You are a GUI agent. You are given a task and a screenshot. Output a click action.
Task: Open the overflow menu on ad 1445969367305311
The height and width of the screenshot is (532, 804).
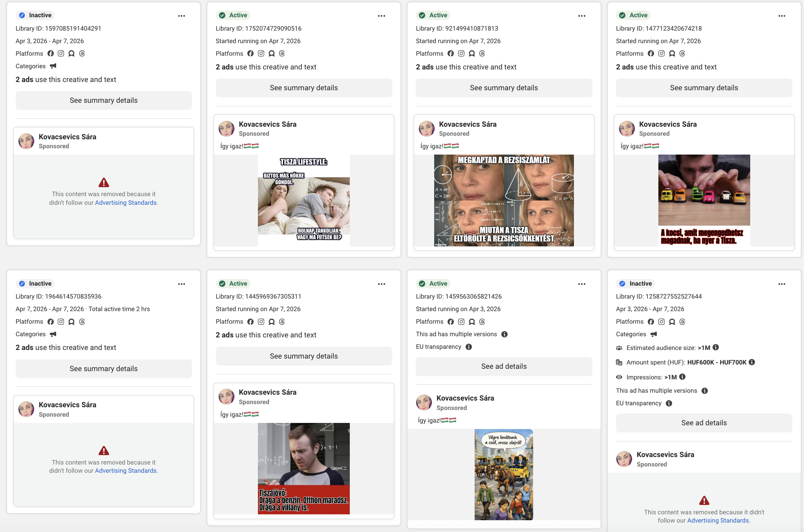[x=382, y=284]
